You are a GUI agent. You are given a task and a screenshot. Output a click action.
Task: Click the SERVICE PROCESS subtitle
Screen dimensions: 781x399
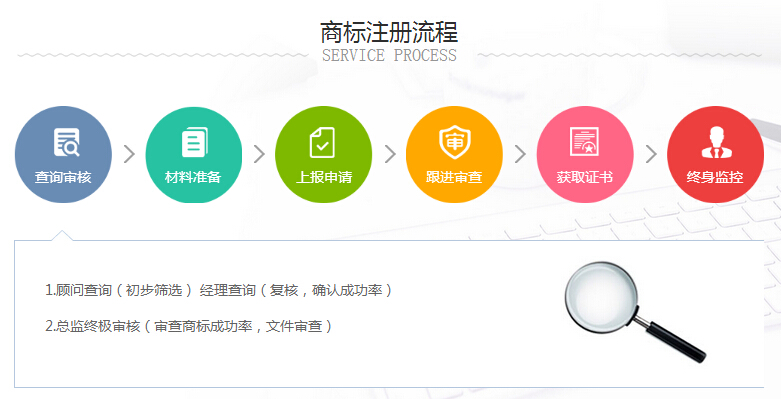tap(389, 55)
